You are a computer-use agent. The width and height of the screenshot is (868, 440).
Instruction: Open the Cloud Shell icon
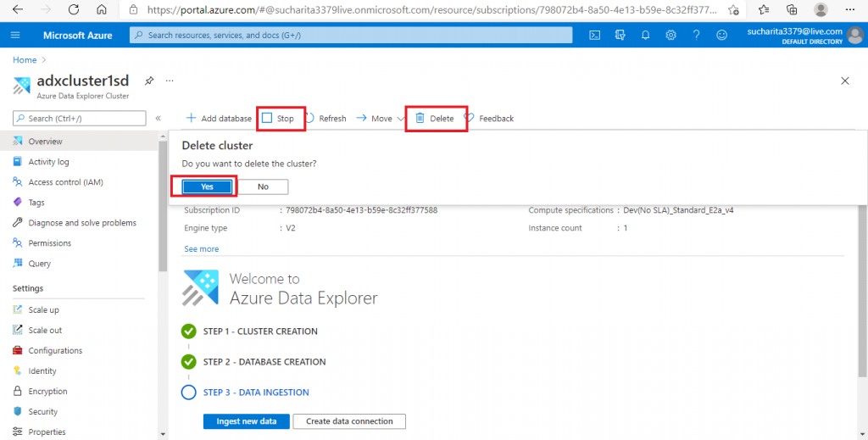(595, 36)
